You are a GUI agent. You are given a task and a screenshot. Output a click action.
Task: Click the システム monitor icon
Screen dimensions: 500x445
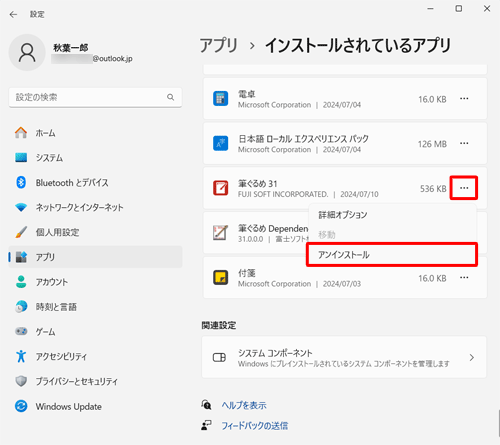(21, 158)
